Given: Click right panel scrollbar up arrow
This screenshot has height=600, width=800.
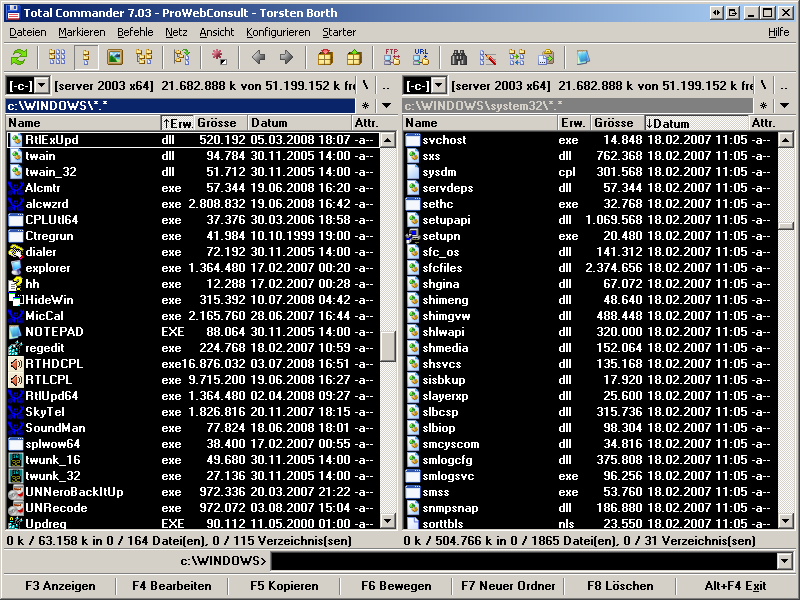Looking at the screenshot, I should pyautogui.click(x=785, y=139).
